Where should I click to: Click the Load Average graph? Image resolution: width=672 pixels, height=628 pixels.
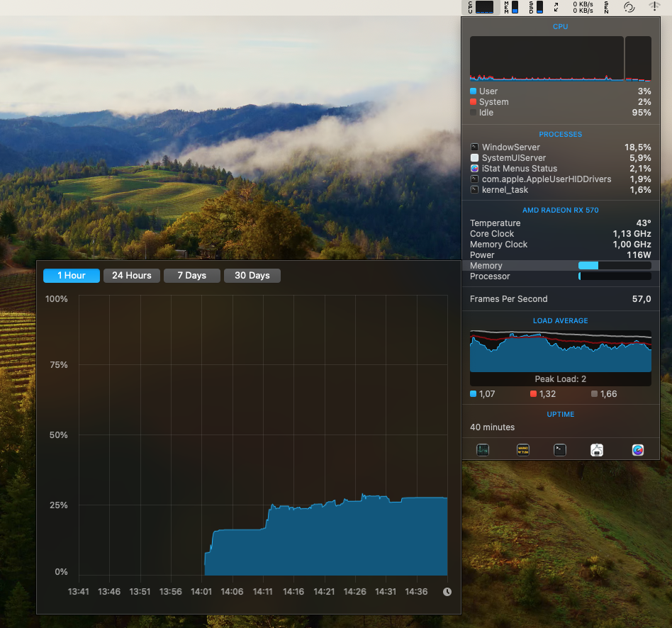click(x=560, y=352)
